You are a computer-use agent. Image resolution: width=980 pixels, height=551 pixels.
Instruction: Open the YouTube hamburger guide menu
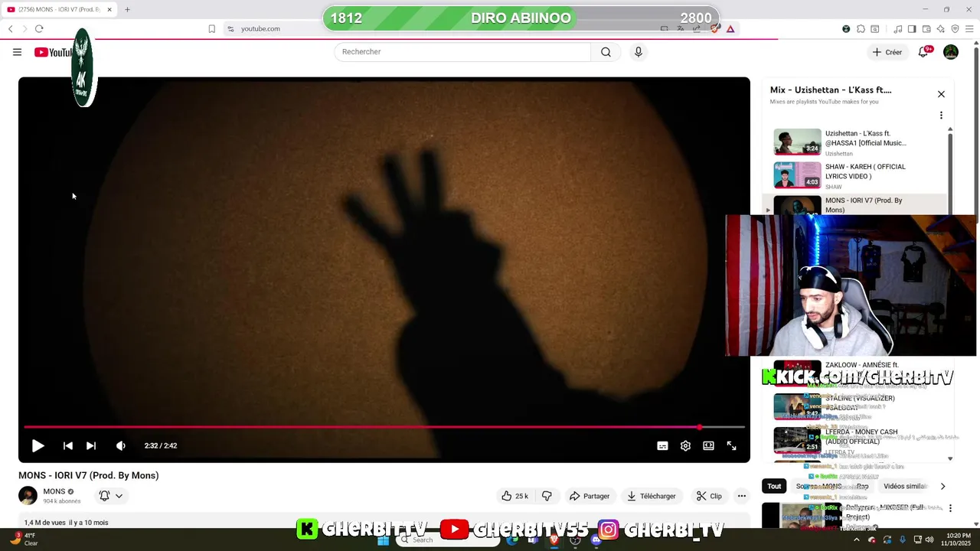click(17, 52)
